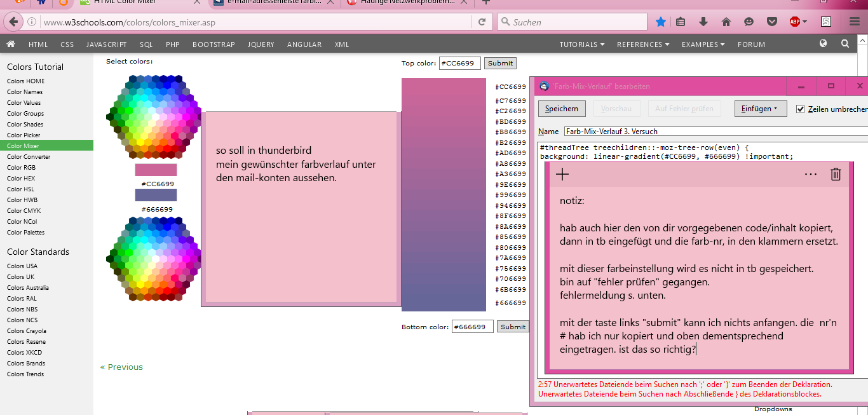
Task: Toggle the Zeilen umbrechen checkbox
Action: click(801, 109)
